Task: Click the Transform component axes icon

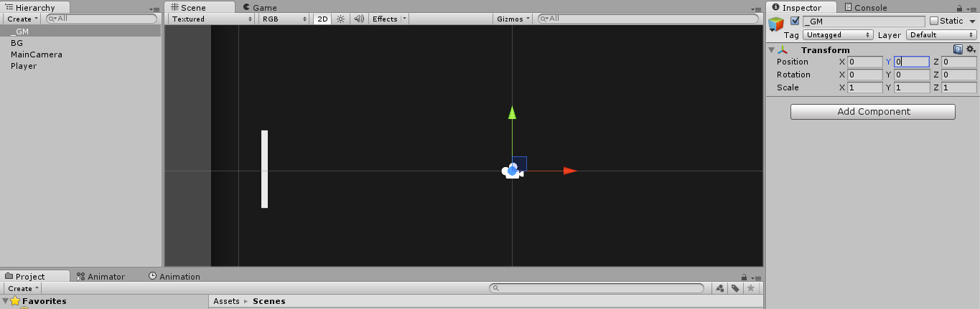Action: [x=783, y=49]
